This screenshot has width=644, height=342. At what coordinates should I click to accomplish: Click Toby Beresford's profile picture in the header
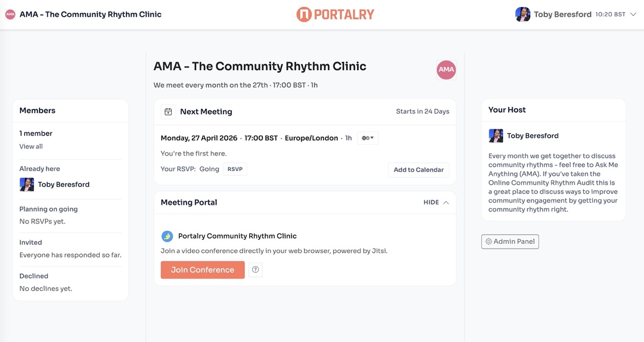[523, 14]
